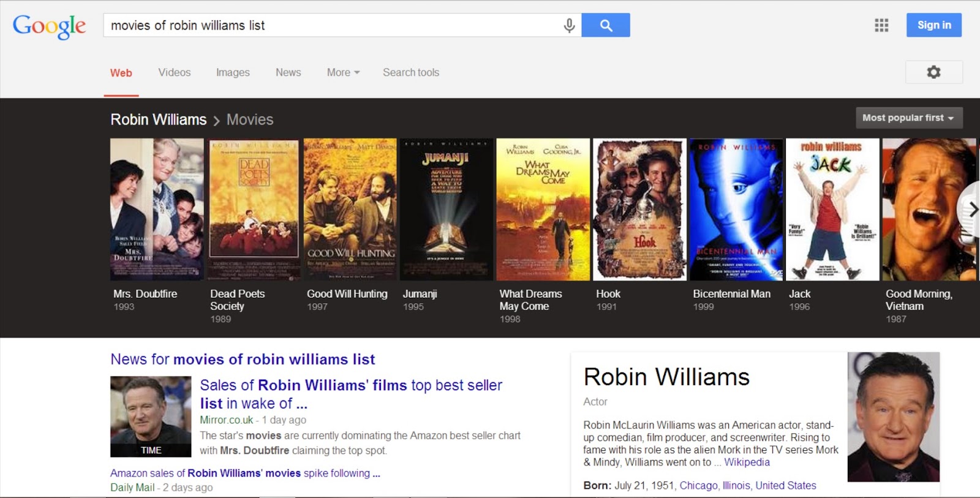
Task: Click the Bicentennial Man title
Action: 732,294
